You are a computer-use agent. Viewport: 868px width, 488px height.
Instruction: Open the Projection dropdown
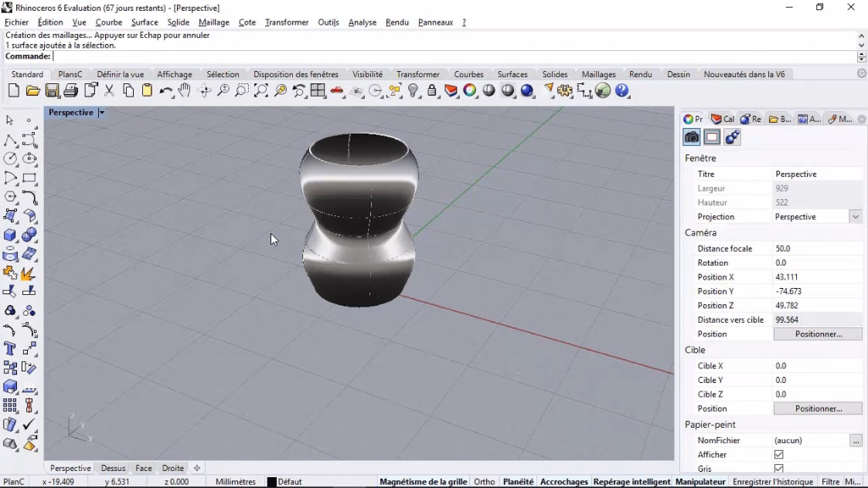point(855,216)
